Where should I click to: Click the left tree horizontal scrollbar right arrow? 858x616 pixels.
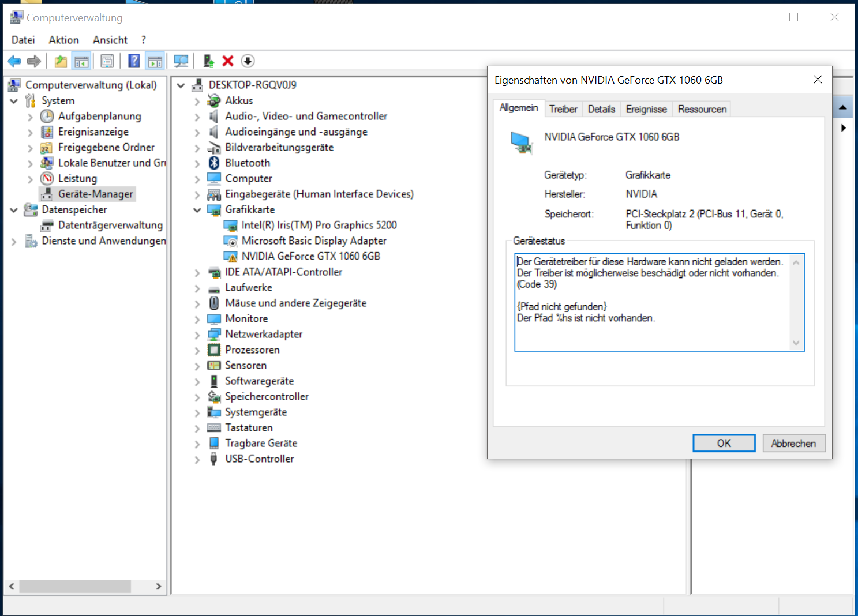[158, 587]
